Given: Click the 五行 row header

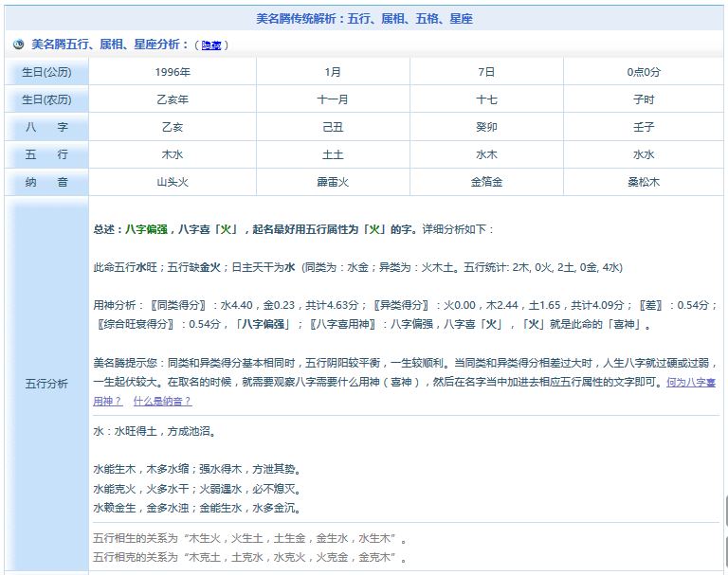Looking at the screenshot, I should (46, 154).
